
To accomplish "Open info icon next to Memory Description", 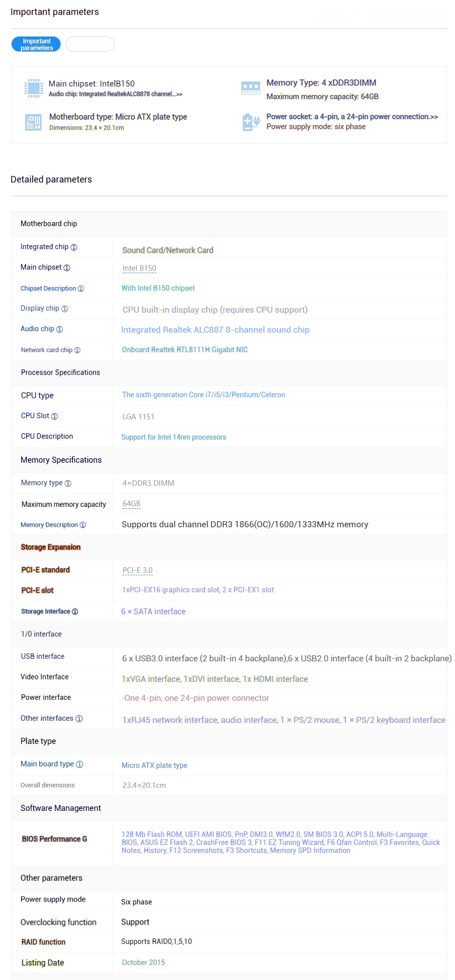I will tap(83, 525).
